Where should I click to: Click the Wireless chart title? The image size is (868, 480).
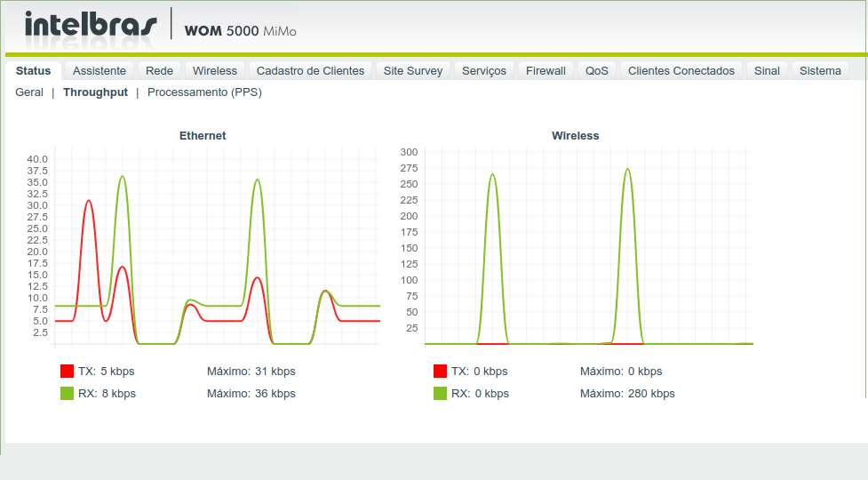pos(575,136)
